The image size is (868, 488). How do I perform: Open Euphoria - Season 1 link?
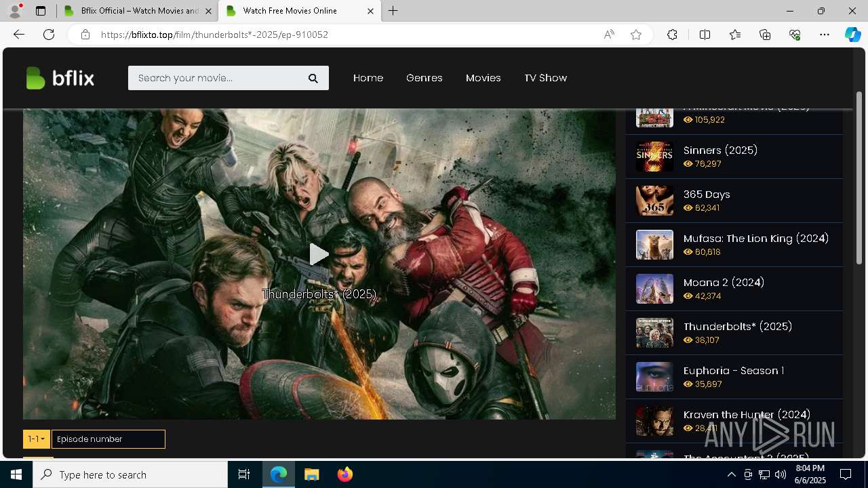coord(734,371)
